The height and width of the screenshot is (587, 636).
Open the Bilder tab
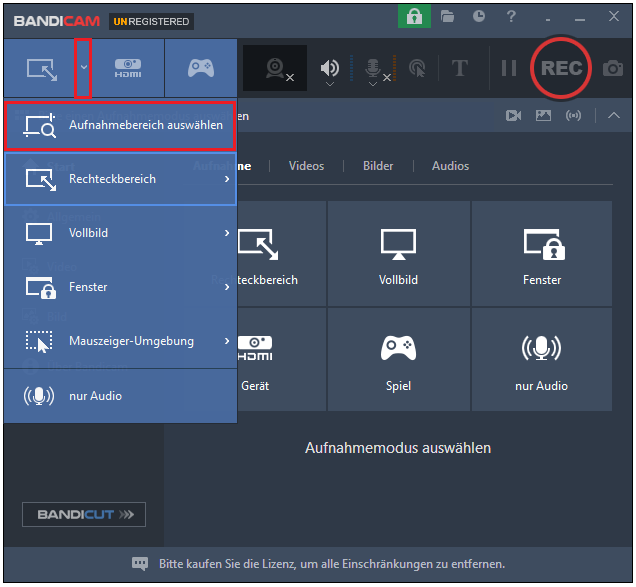click(x=378, y=166)
